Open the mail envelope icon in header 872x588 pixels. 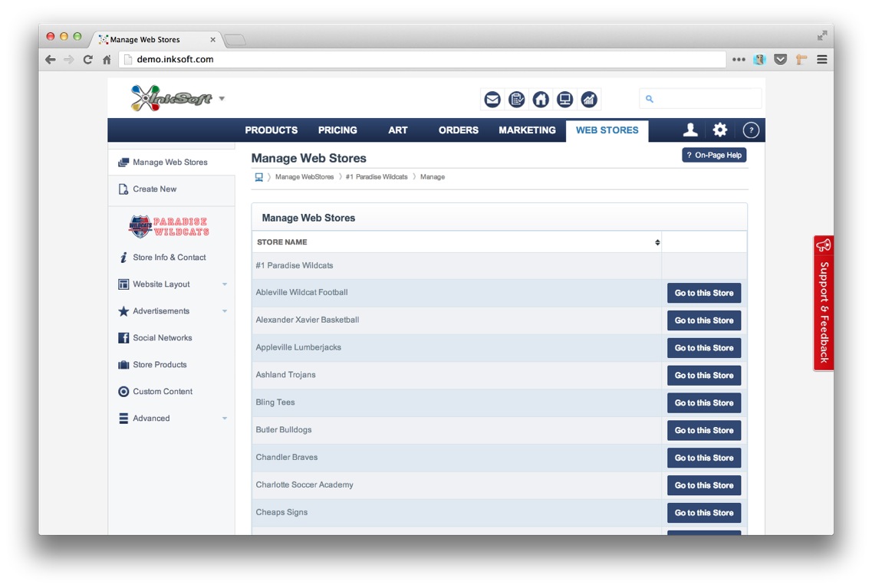492,100
